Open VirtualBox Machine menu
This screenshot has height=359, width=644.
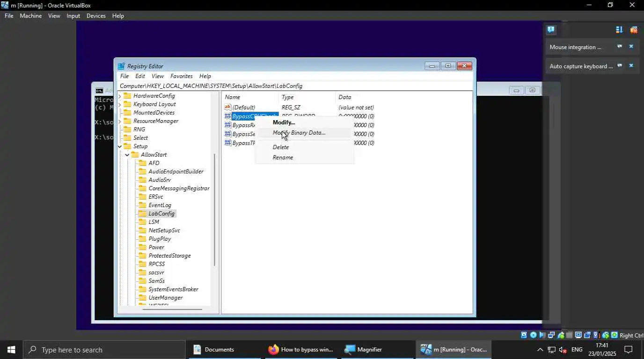coord(30,16)
